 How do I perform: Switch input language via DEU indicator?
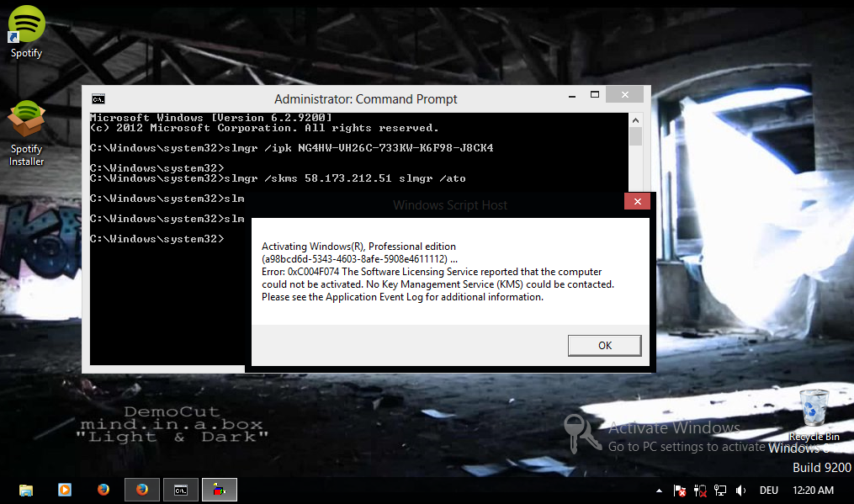[768, 491]
